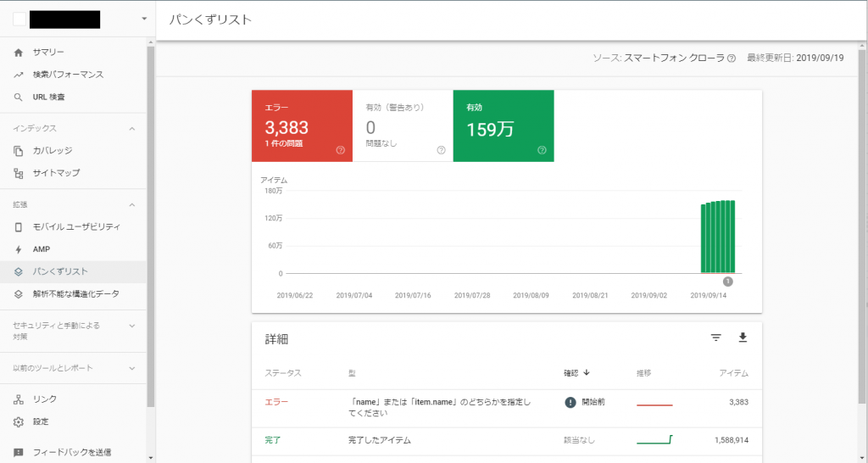Click the URL 検査 magnifier icon
868x463 pixels.
(x=19, y=97)
